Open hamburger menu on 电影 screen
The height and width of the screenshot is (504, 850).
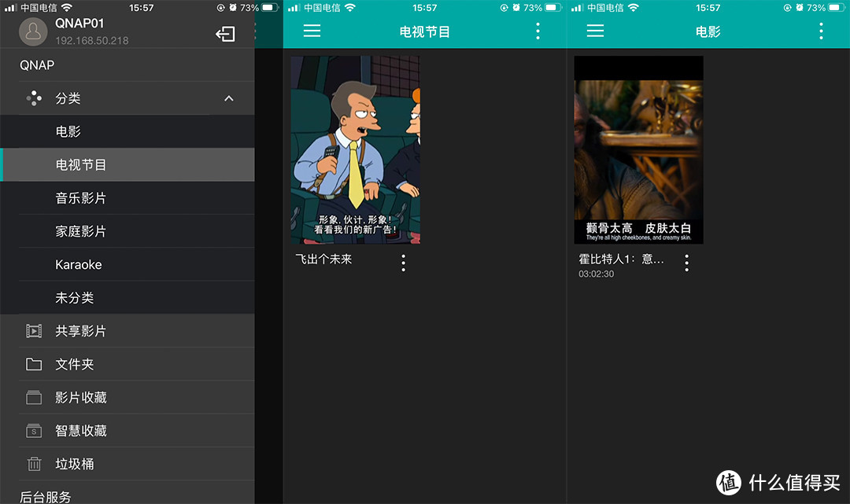pyautogui.click(x=595, y=31)
